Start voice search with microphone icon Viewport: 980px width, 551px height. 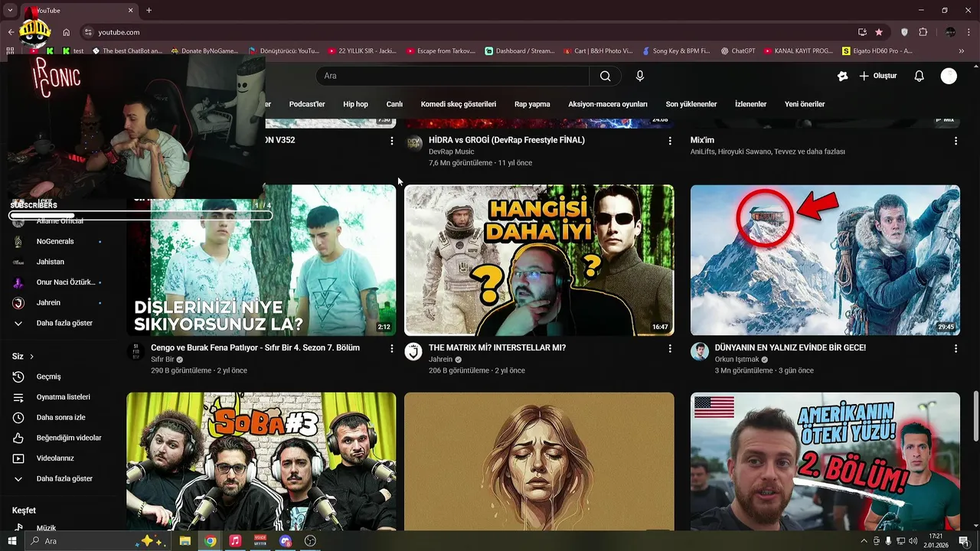640,76
